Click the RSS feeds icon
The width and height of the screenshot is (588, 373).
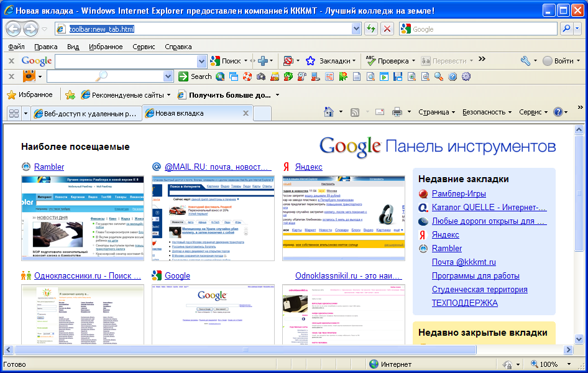[x=355, y=112]
